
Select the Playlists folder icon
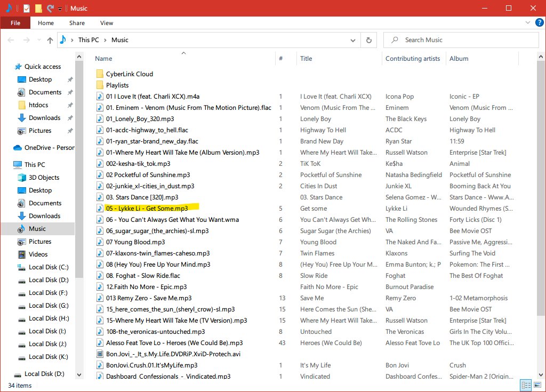click(x=100, y=85)
